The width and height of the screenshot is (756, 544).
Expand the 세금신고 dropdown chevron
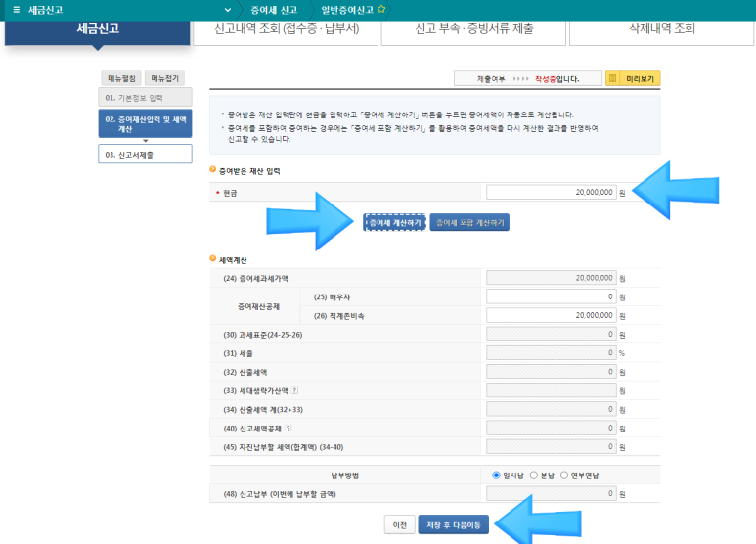pos(228,10)
